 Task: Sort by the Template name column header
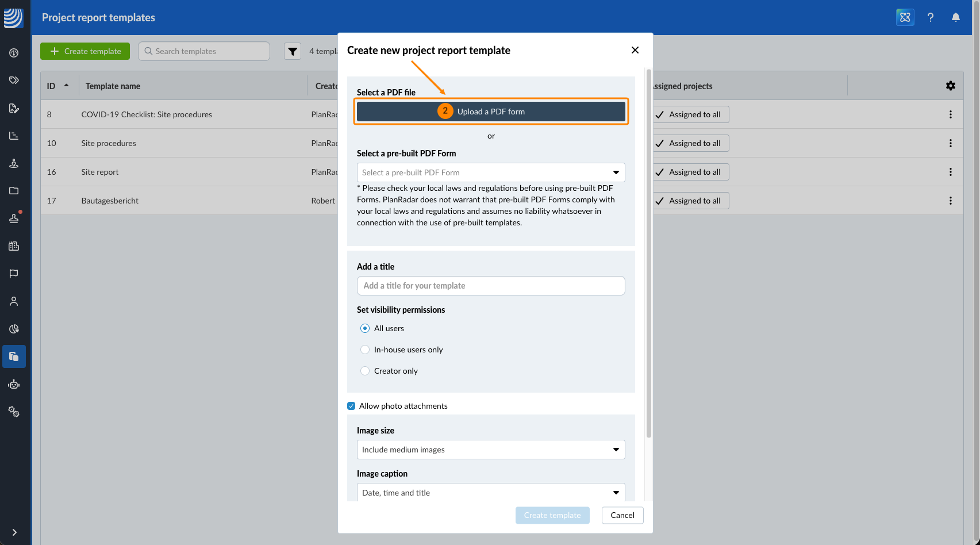[113, 86]
